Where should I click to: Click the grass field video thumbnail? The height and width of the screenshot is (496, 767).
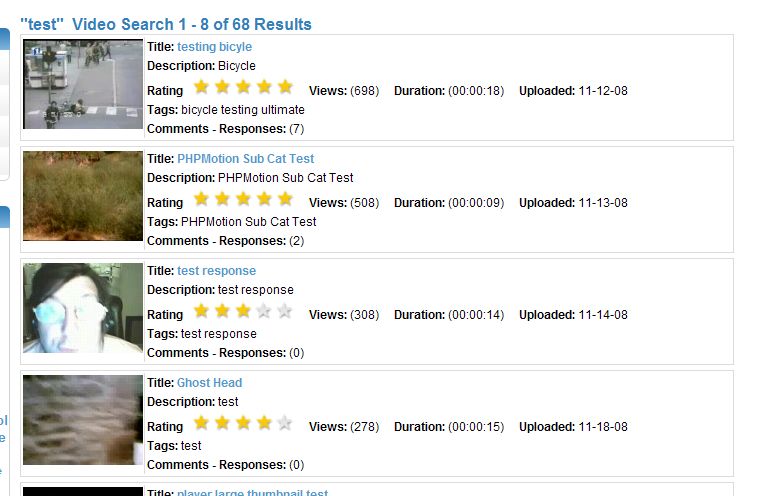pos(83,196)
